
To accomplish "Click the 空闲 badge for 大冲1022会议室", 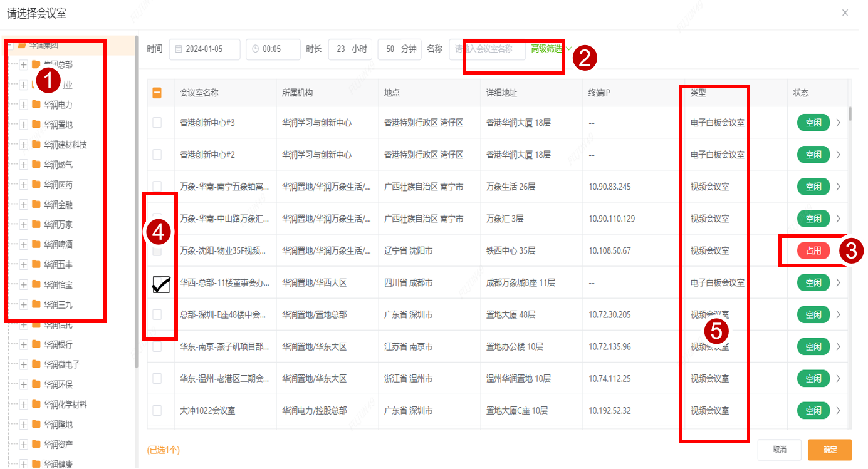I will [813, 411].
